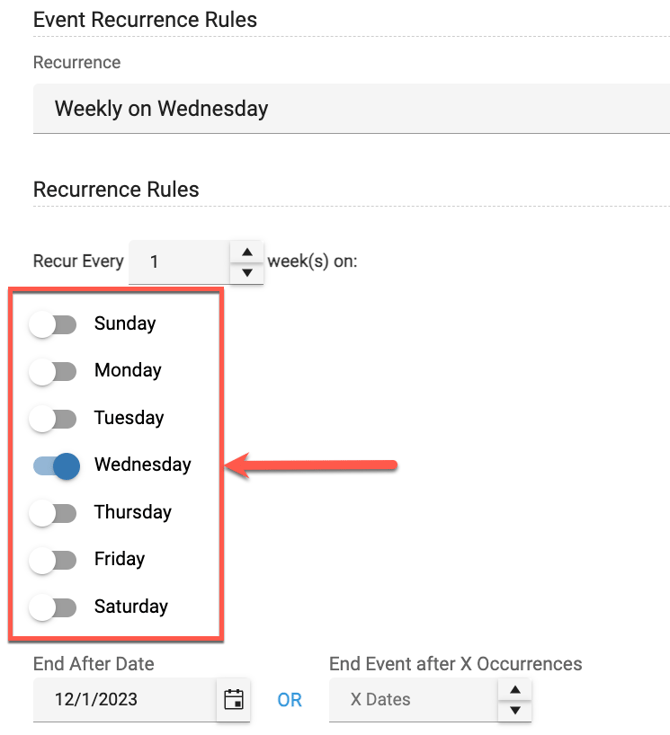The image size is (670, 735).
Task: Click the Recur Every number field
Action: 178,262
